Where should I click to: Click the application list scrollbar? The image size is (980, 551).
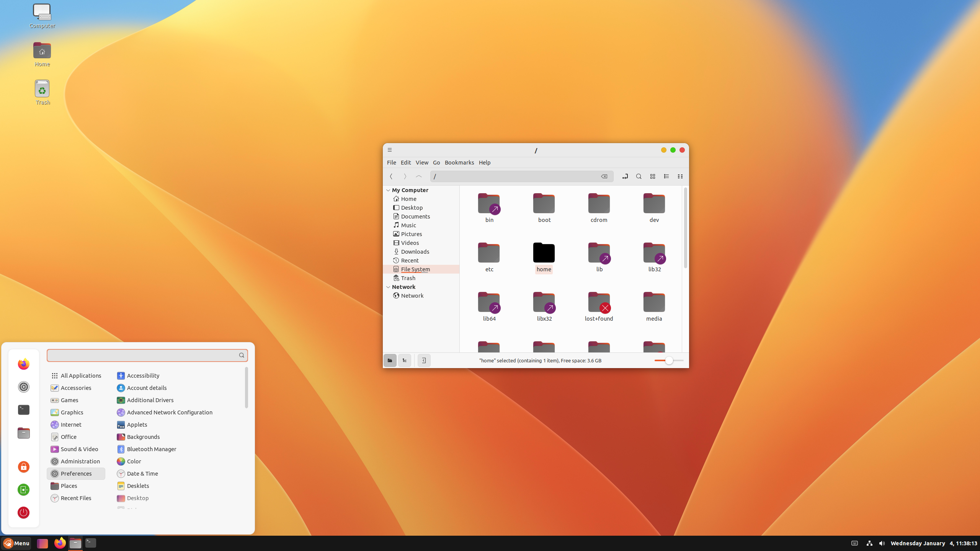click(246, 387)
